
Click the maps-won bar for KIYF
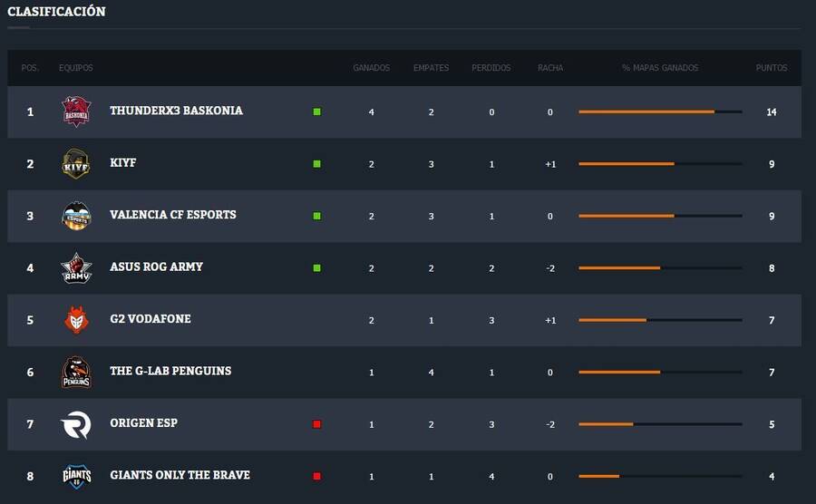point(660,164)
